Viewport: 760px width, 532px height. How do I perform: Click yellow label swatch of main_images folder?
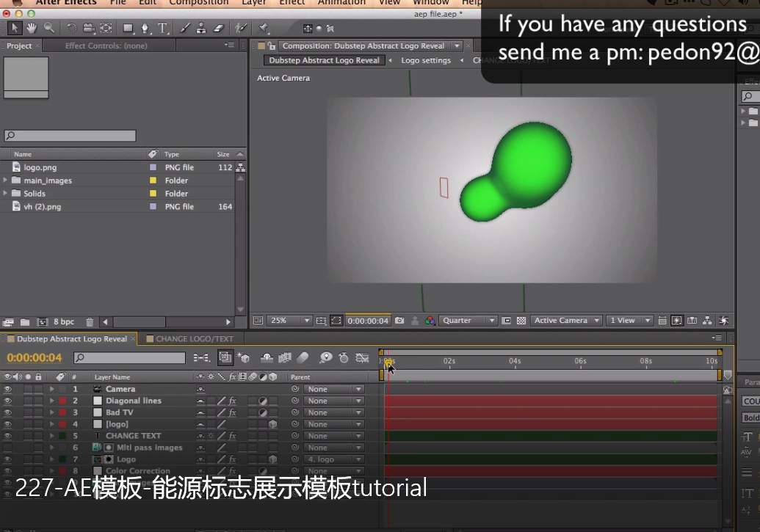[x=153, y=181]
